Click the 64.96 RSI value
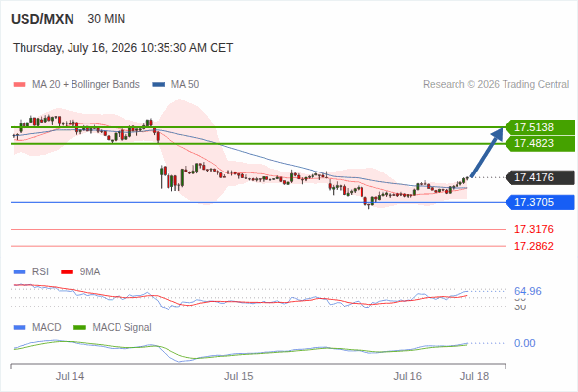 (x=528, y=291)
